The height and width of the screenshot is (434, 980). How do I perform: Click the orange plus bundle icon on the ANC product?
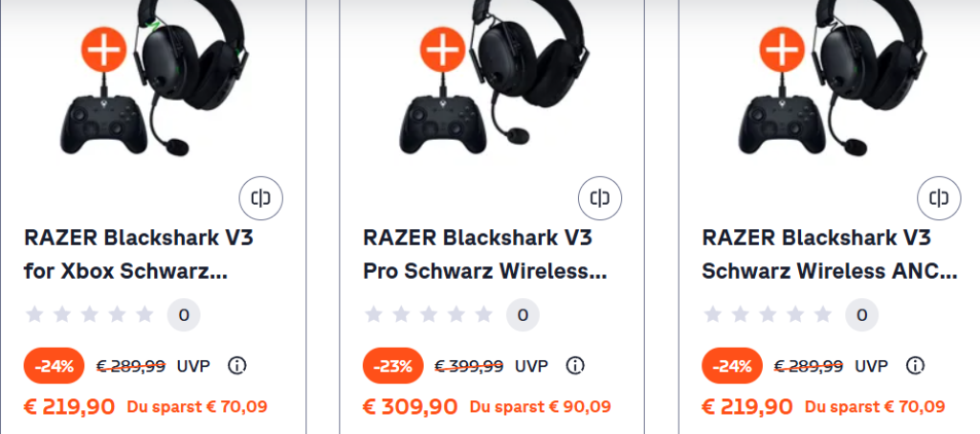782,50
